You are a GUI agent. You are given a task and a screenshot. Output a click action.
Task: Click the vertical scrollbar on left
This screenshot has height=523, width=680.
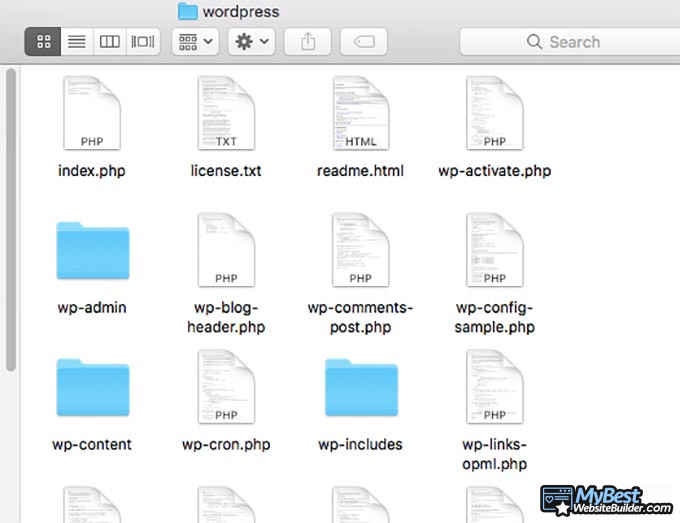pos(10,220)
